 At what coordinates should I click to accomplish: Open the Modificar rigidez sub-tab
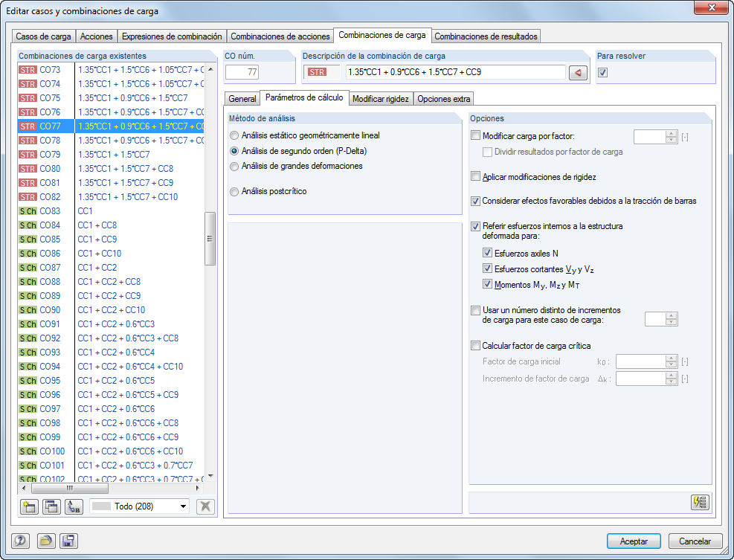tap(381, 99)
